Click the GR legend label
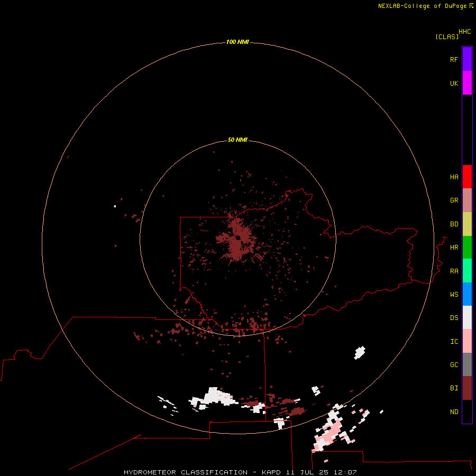The width and height of the screenshot is (476, 476). [x=454, y=200]
